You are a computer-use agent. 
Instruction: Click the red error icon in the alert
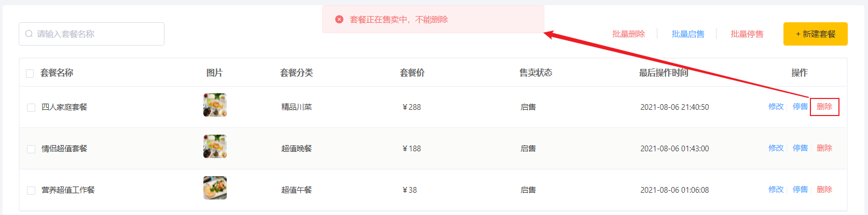click(339, 19)
